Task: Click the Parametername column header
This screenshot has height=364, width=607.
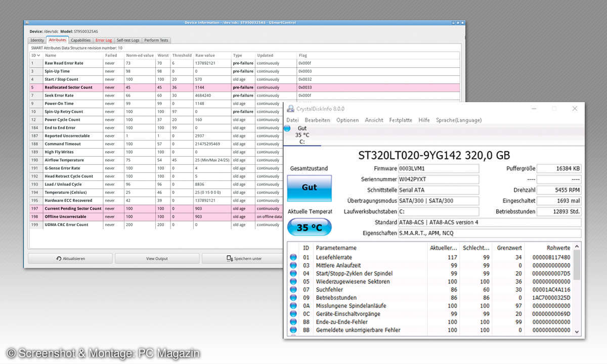Action: [x=370, y=248]
